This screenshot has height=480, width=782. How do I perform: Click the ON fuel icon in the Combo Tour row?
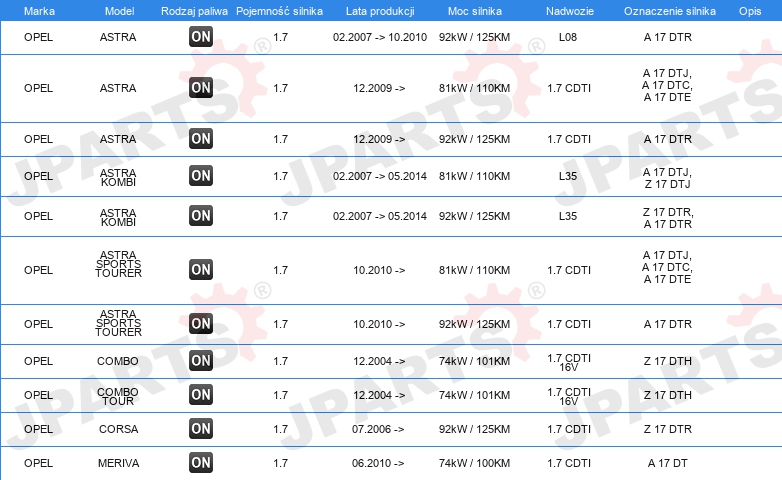[201, 395]
